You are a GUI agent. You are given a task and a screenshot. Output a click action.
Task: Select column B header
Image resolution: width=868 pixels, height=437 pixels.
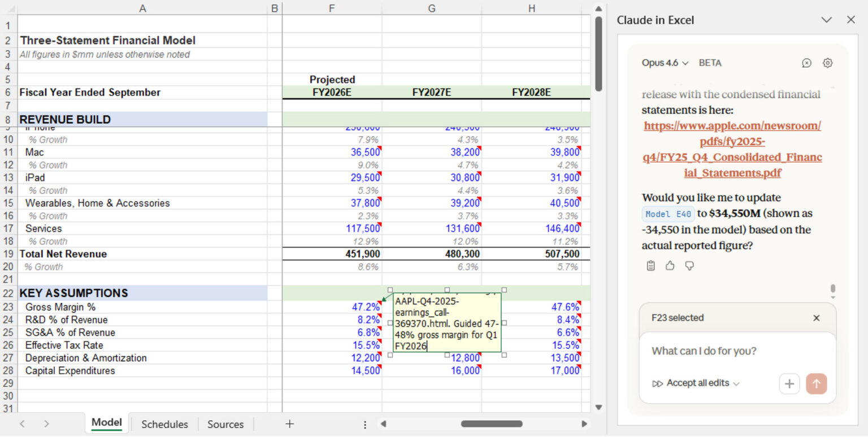(x=275, y=8)
